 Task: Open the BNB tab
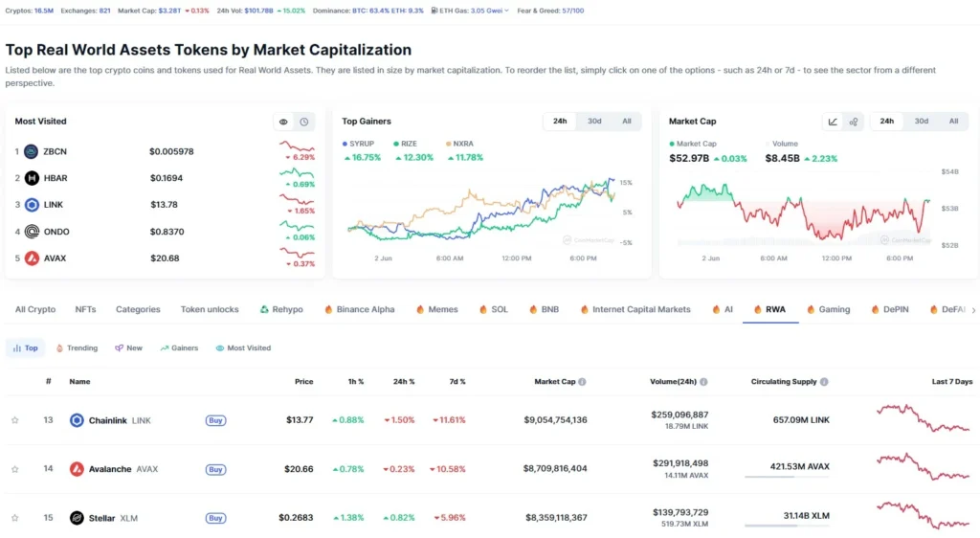click(x=544, y=309)
